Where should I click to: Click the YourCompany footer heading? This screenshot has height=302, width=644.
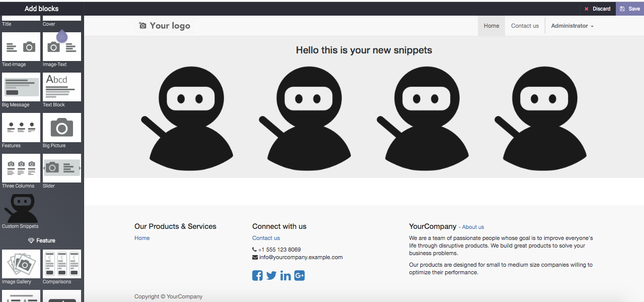click(433, 226)
